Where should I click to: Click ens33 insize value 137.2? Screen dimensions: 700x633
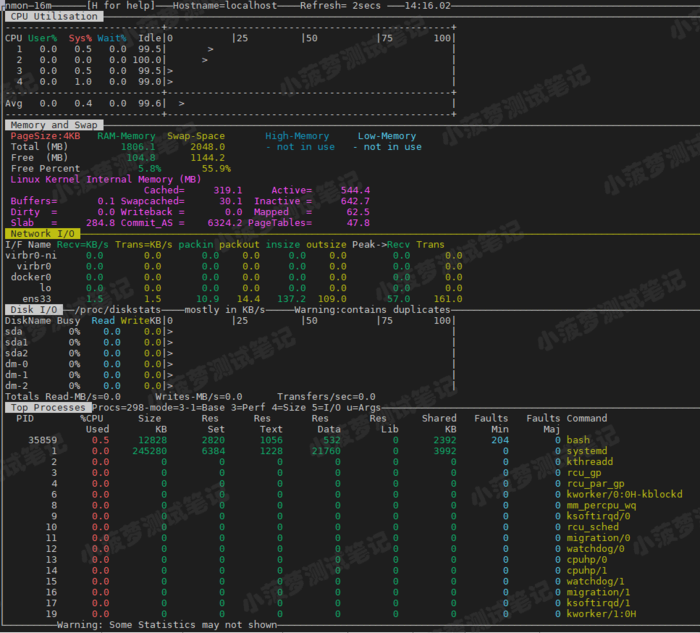tap(292, 299)
